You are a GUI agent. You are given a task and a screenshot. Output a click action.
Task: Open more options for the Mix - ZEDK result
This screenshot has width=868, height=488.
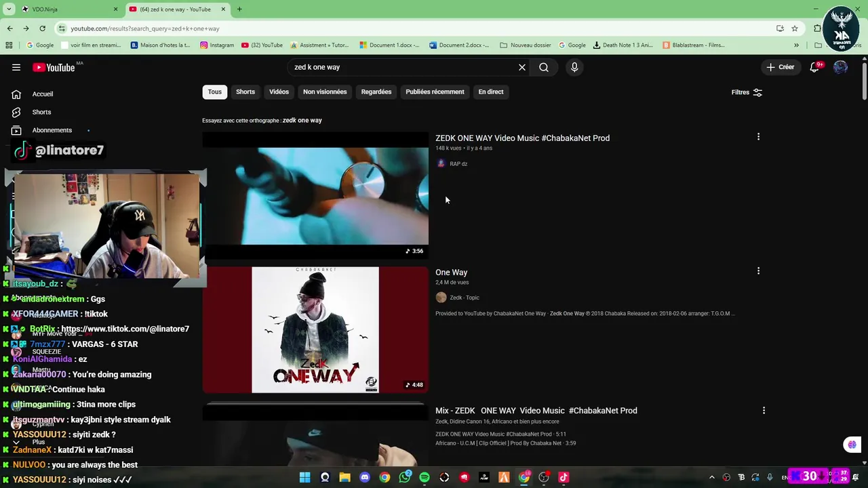(764, 410)
